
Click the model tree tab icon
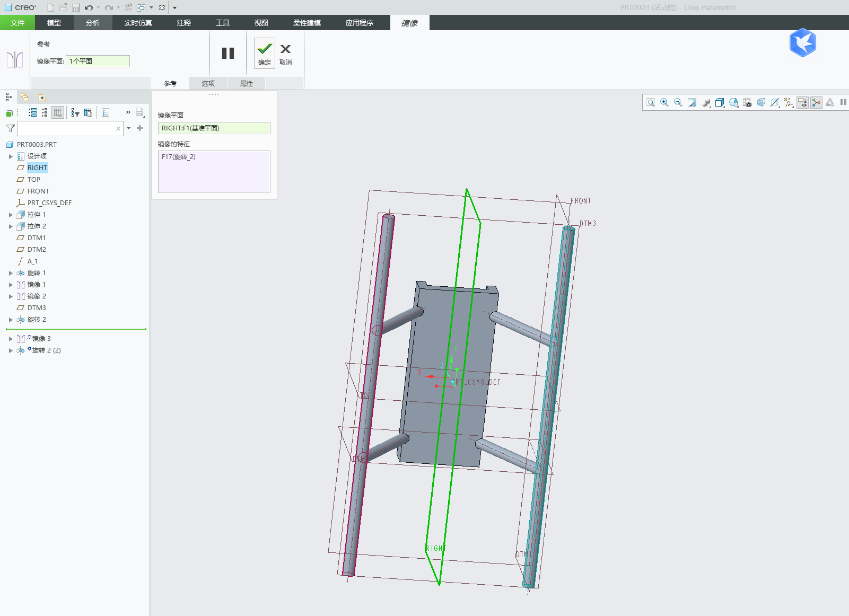[9, 97]
